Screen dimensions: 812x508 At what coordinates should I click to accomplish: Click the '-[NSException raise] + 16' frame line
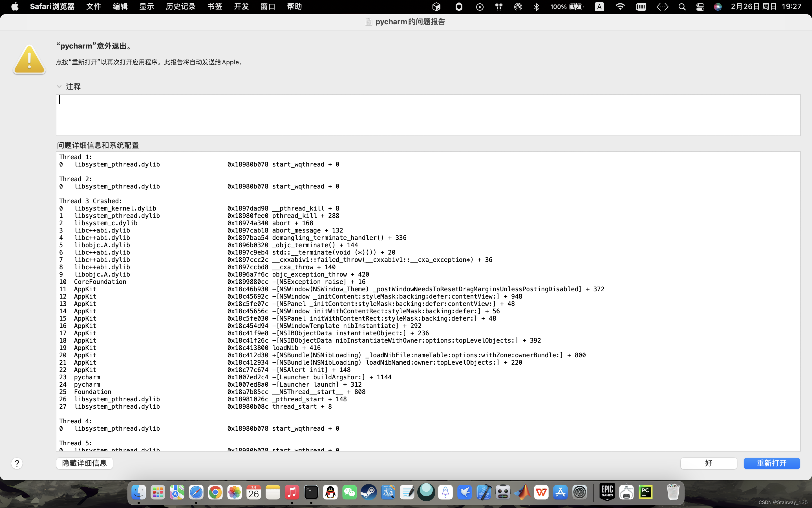click(x=318, y=282)
